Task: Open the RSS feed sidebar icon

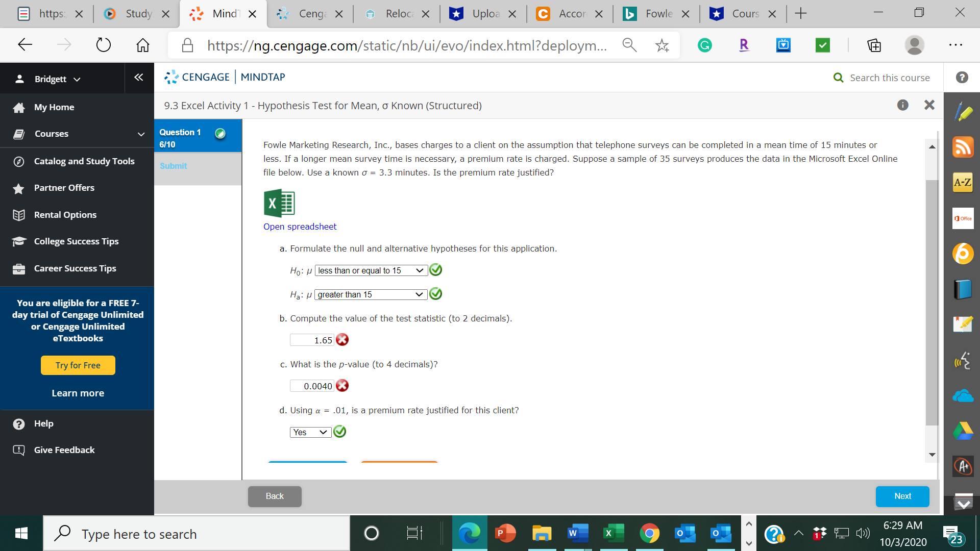Action: [963, 147]
